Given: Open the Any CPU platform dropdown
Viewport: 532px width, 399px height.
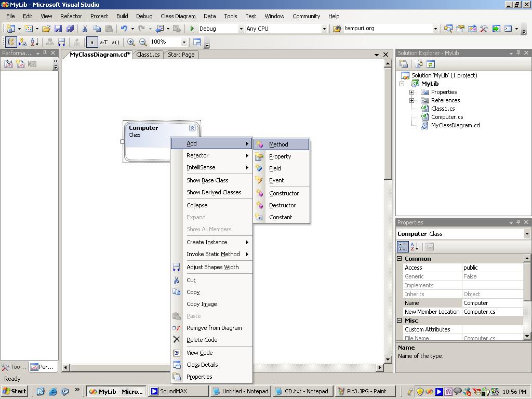Looking at the screenshot, I should click(x=324, y=29).
